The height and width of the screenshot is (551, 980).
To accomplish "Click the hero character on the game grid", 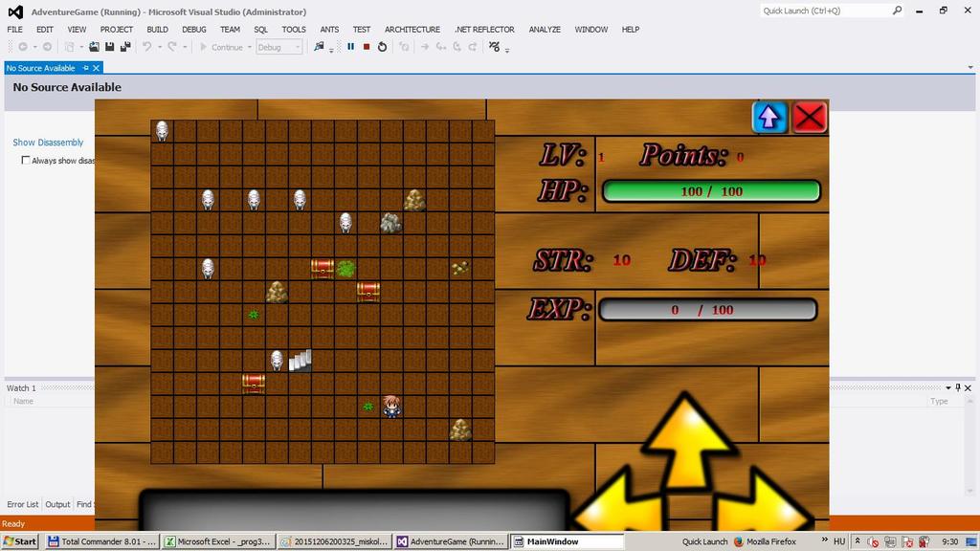I will [391, 406].
